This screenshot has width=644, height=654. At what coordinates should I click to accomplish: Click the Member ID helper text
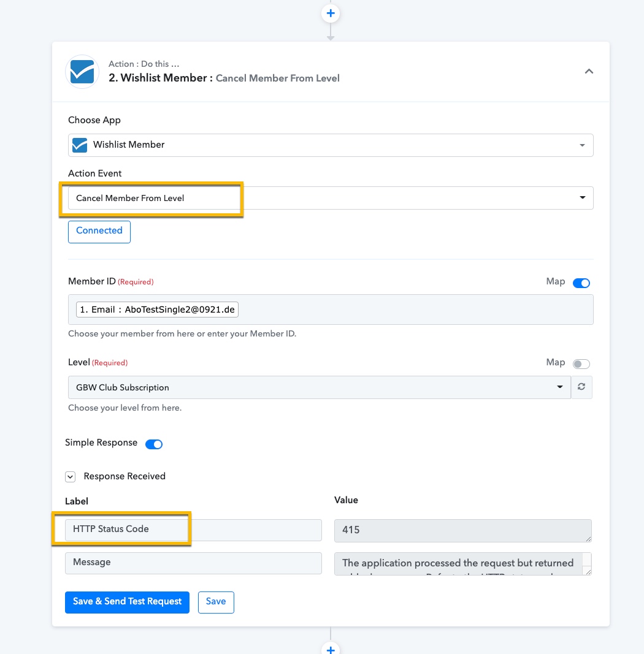(182, 333)
